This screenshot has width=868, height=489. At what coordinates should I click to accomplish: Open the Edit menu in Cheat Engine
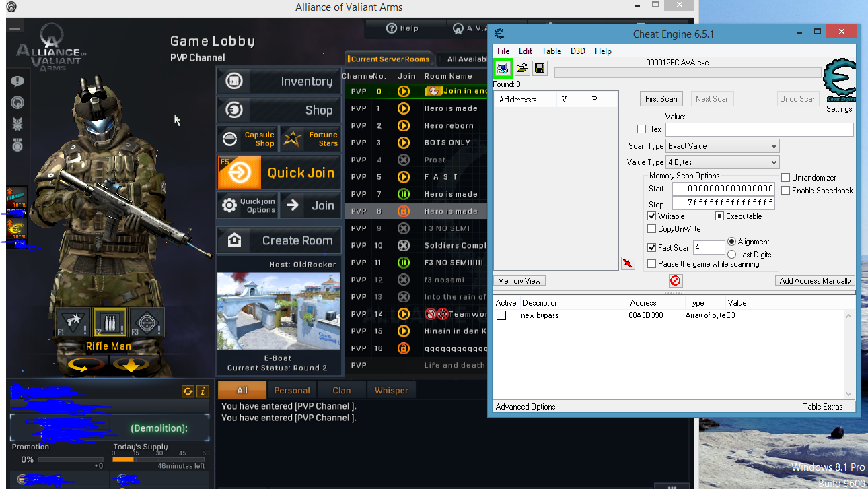526,51
